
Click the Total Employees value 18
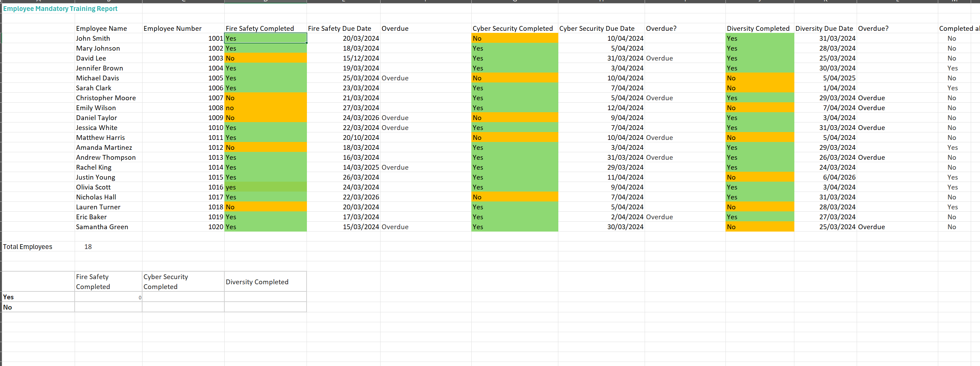coord(88,247)
